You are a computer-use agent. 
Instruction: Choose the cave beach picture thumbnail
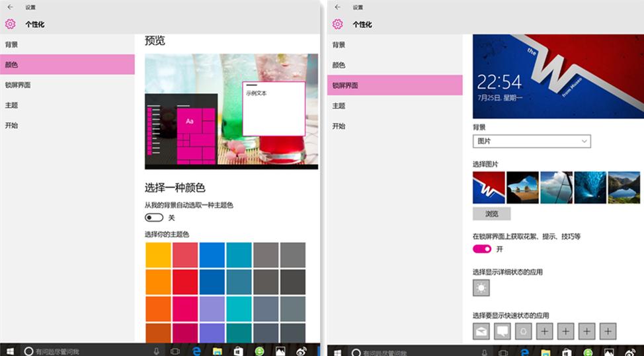pyautogui.click(x=522, y=187)
